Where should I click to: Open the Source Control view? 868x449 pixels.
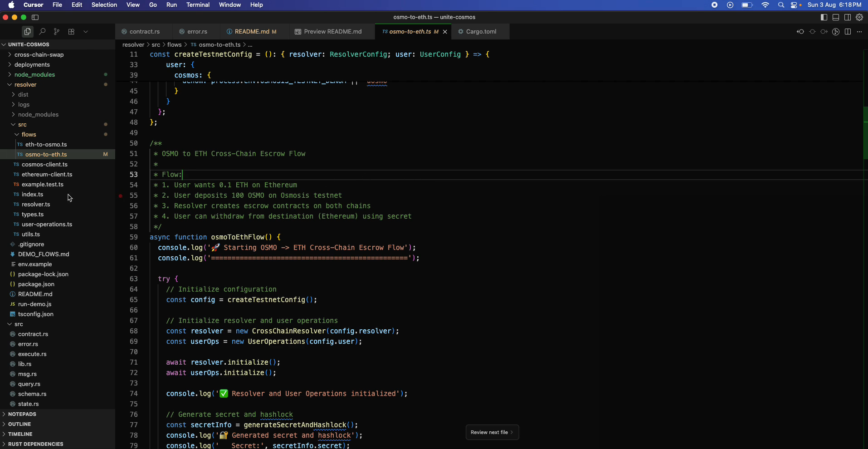(x=57, y=32)
